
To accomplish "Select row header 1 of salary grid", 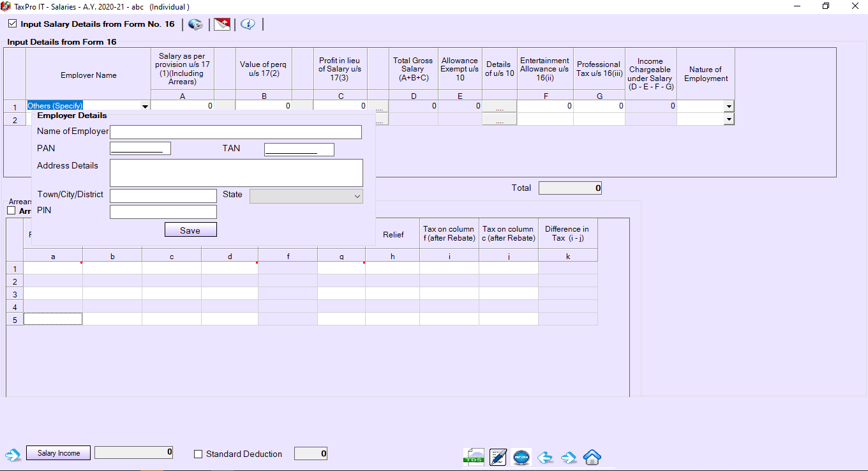I will pyautogui.click(x=15, y=107).
